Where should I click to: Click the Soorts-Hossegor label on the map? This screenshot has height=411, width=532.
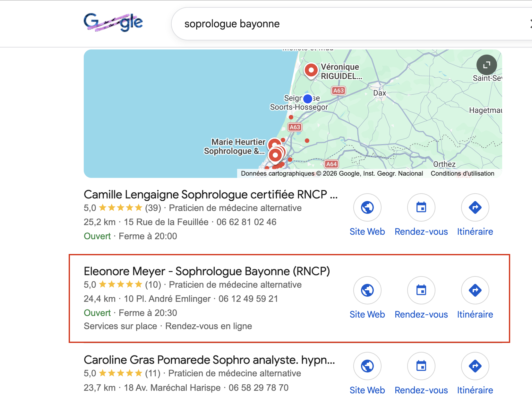[x=299, y=107]
